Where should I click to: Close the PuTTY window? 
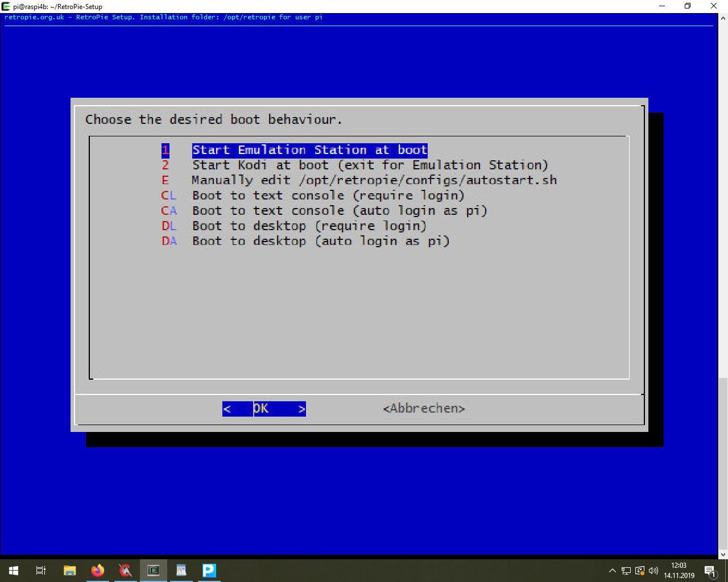[714, 6]
